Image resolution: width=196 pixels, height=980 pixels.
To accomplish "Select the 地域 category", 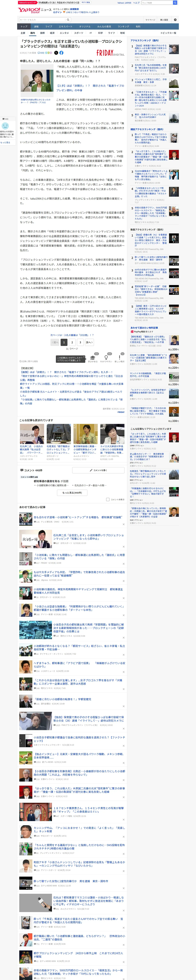I will coord(122,33).
